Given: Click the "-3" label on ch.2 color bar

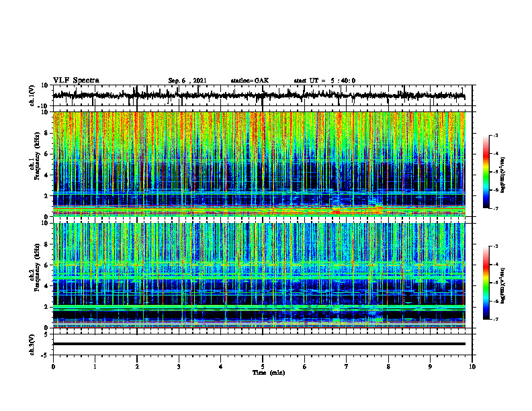Looking at the screenshot, I should coord(495,246).
